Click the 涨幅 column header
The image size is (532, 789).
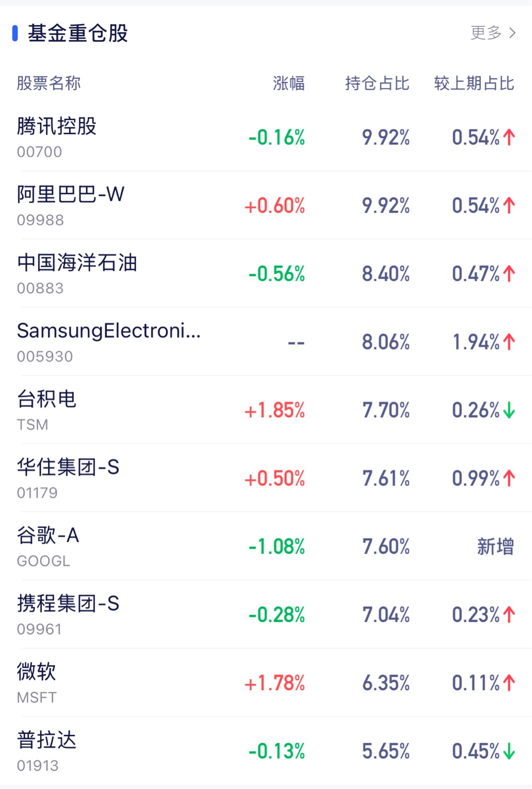coord(289,83)
